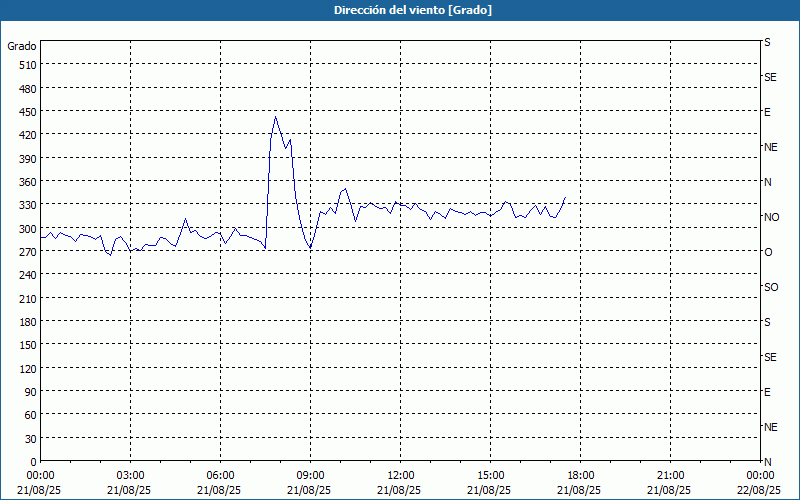Select the 270 degree axis label

28,252
